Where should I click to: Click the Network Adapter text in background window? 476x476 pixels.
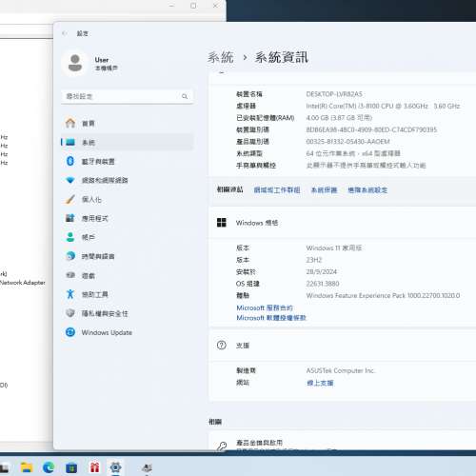click(22, 282)
